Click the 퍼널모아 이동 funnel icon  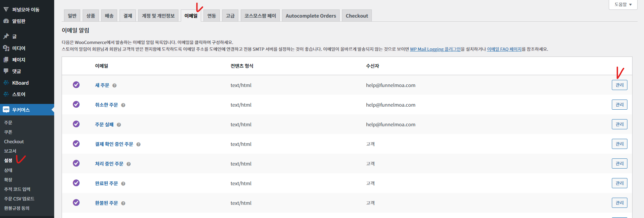(6, 9)
